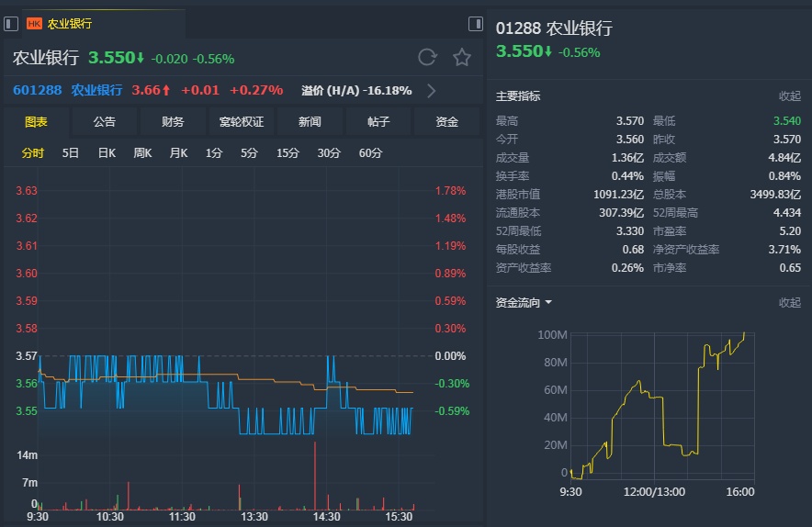
Task: Switch chart to 日K
Action: (x=107, y=153)
